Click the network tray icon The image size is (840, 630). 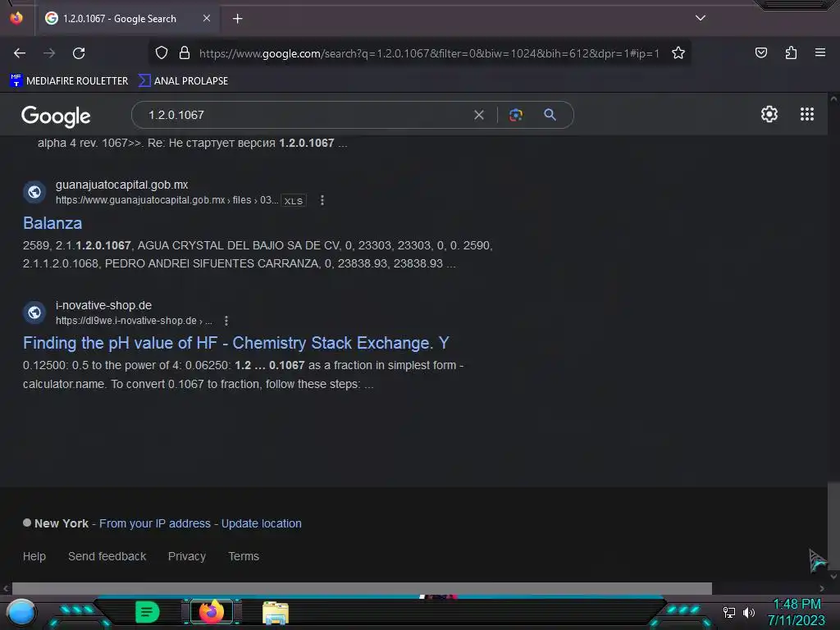[x=729, y=612]
